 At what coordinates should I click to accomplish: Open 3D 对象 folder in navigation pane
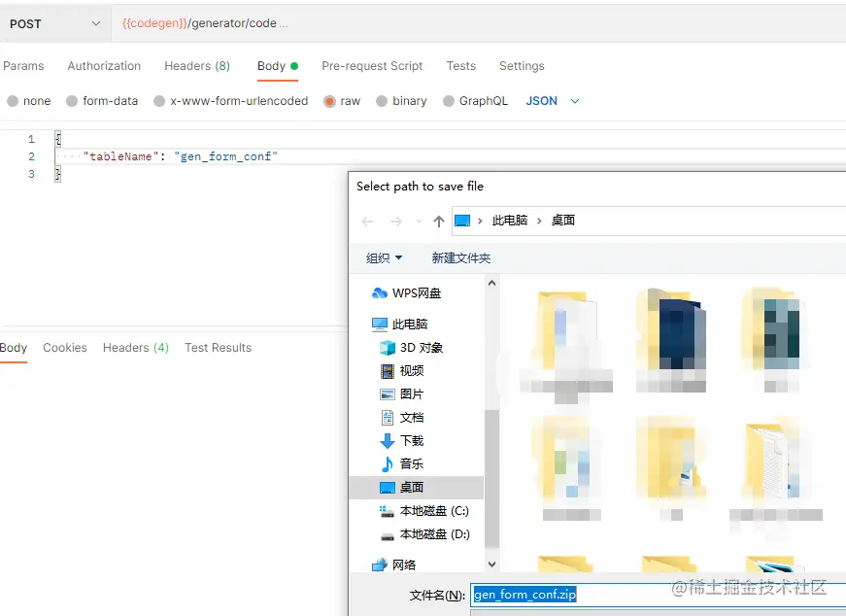[411, 348]
